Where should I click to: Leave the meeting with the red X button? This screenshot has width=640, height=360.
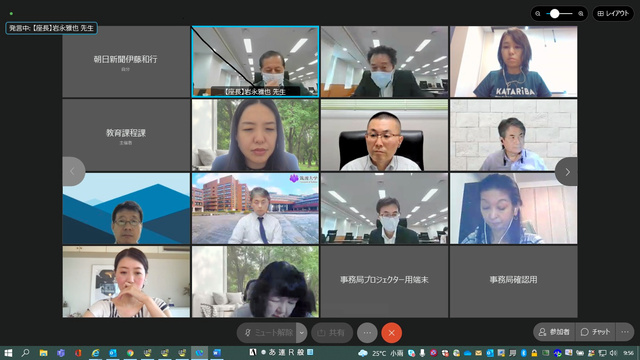(x=391, y=333)
